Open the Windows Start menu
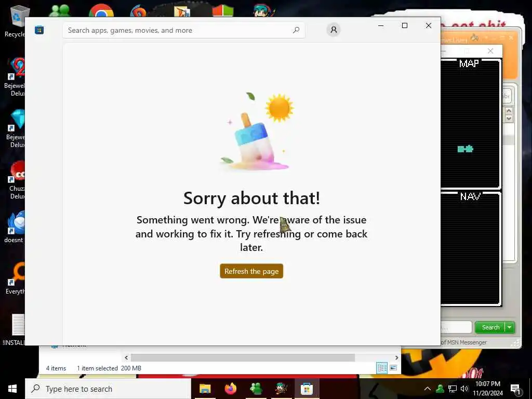The height and width of the screenshot is (399, 532). [12, 389]
